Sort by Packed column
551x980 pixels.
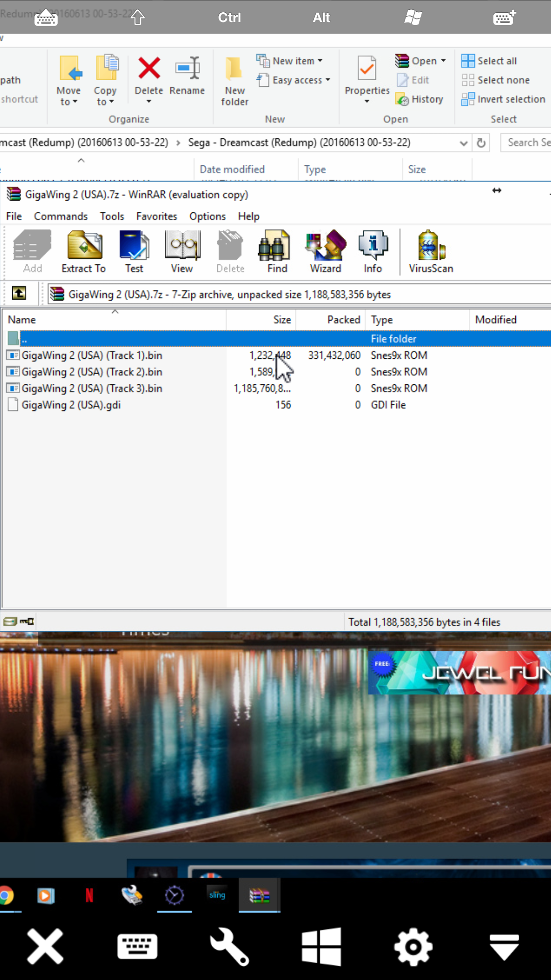[331, 320]
